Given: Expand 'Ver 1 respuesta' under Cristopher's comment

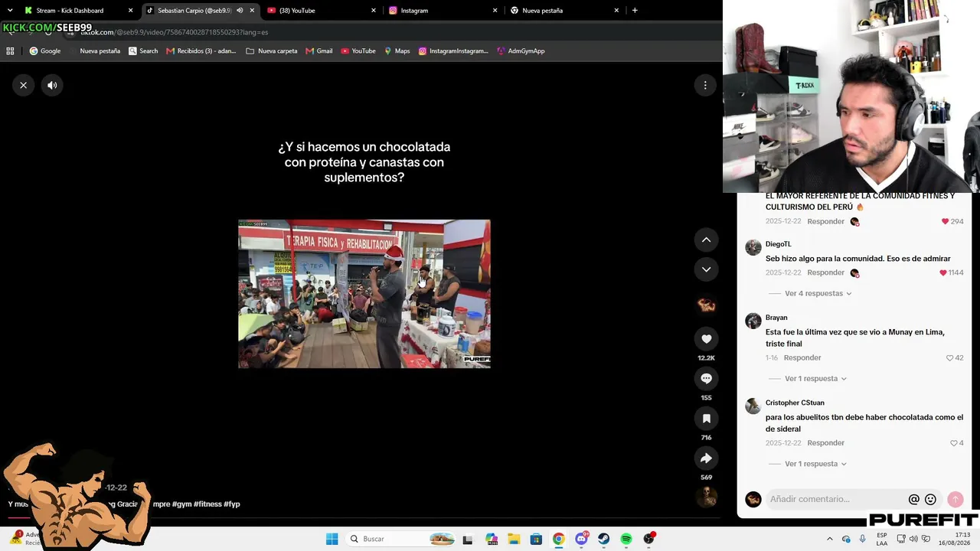Looking at the screenshot, I should [x=815, y=464].
